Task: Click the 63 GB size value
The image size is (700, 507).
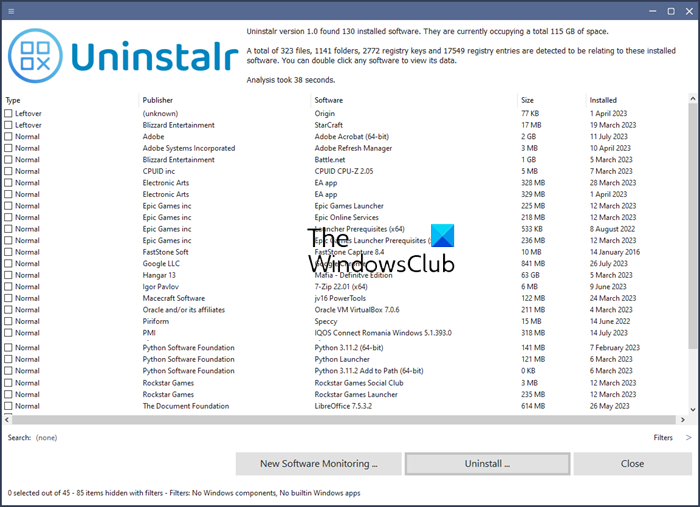Action: (530, 275)
